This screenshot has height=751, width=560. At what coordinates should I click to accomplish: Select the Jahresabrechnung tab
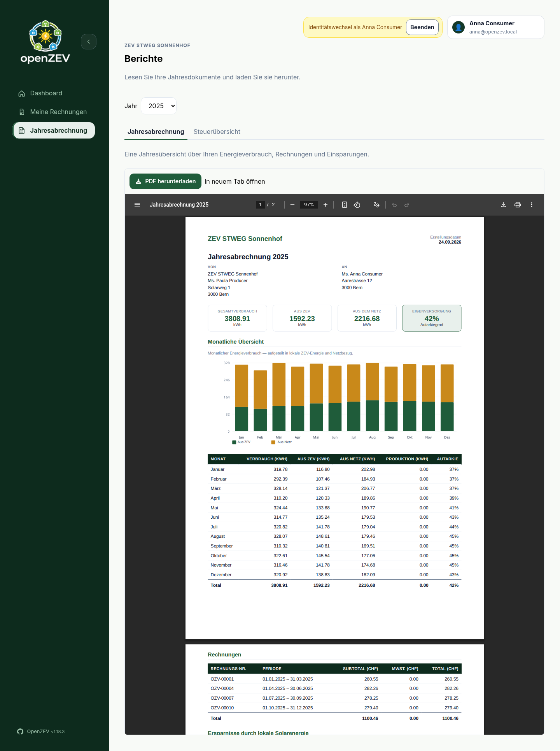point(156,132)
